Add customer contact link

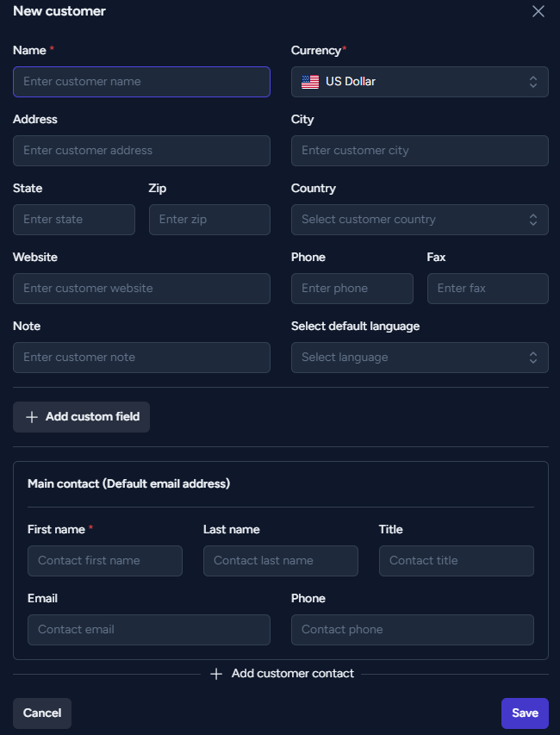[x=282, y=674]
